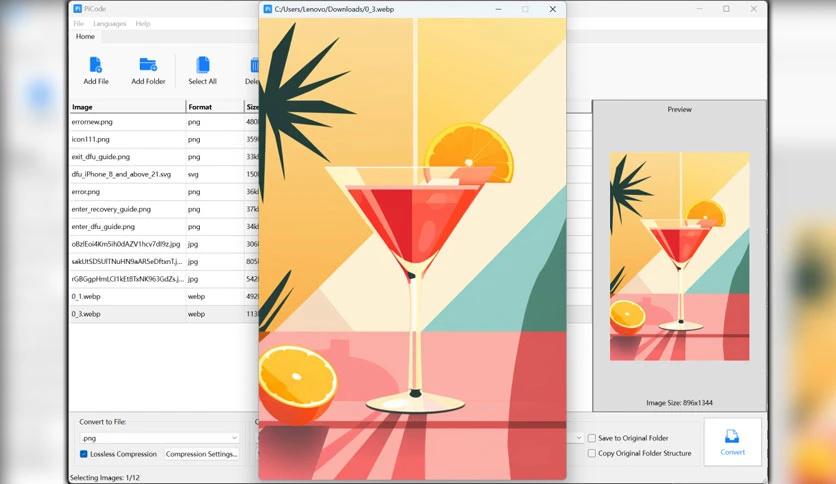Click the Add File icon
The height and width of the screenshot is (484, 836).
95,64
